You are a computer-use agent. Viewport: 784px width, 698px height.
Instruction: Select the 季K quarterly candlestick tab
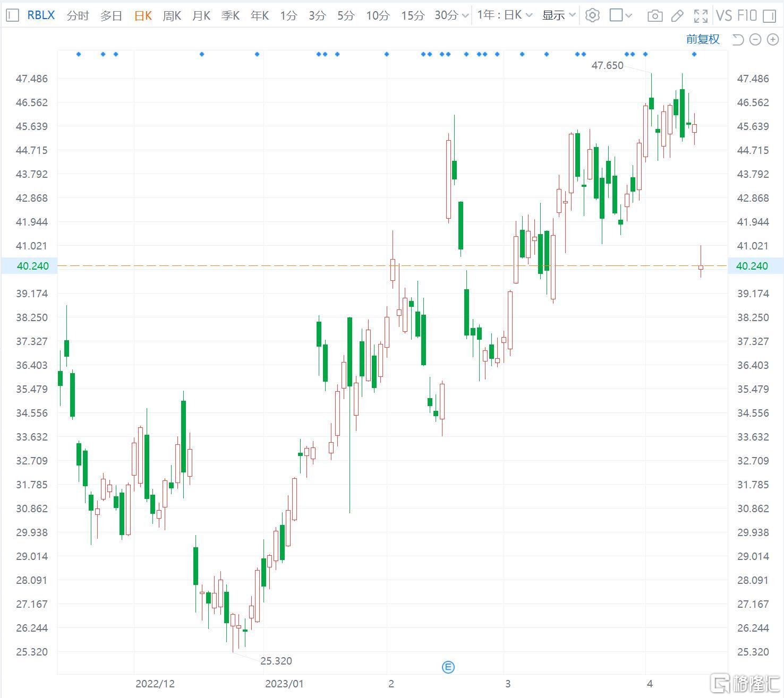coord(231,16)
